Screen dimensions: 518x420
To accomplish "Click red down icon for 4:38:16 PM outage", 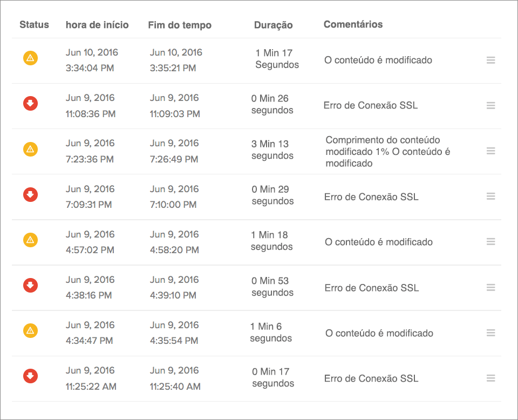I will coord(30,285).
